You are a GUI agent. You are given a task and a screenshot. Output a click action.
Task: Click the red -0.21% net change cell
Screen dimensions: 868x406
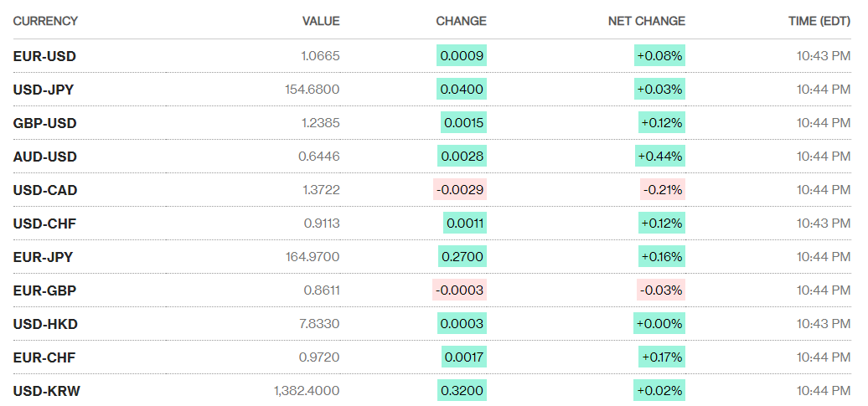(x=662, y=190)
